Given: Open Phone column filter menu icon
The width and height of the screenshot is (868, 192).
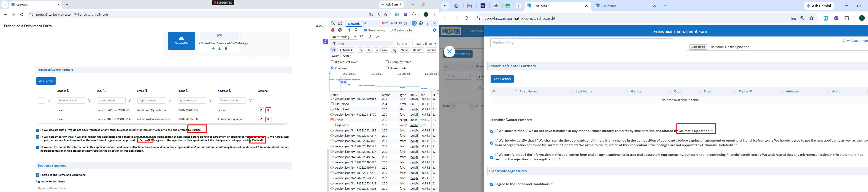Looking at the screenshot, I should tap(210, 100).
